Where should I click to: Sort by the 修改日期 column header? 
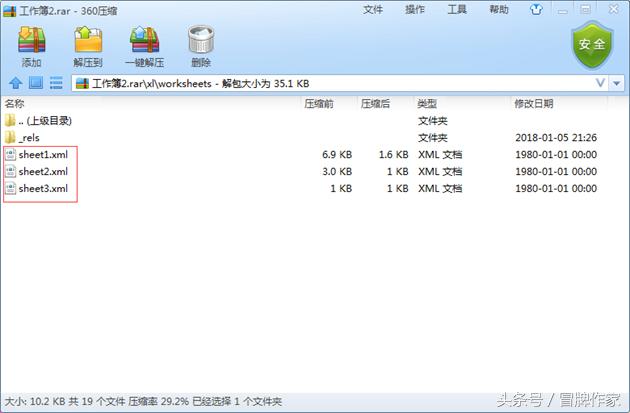coord(534,104)
